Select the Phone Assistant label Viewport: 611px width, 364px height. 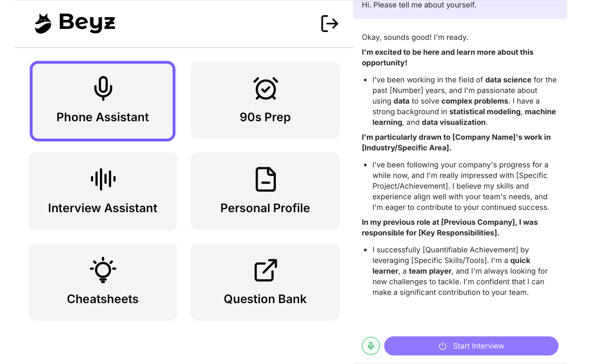[103, 117]
